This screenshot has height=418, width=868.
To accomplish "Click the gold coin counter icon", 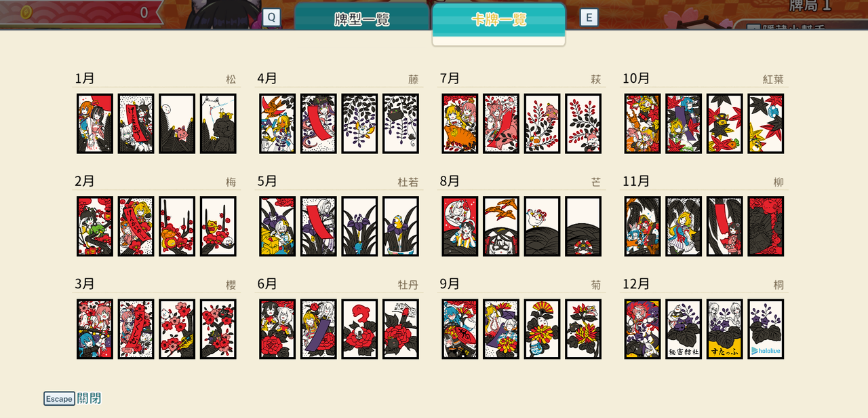I will pyautogui.click(x=26, y=12).
